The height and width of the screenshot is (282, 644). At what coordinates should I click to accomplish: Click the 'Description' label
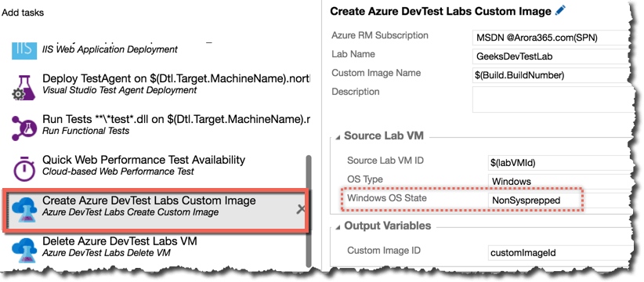(x=356, y=91)
